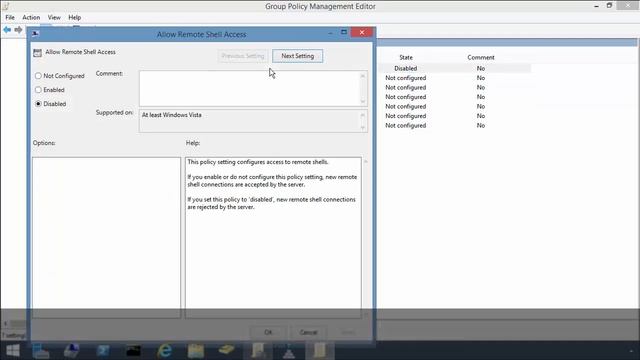
Task: Select the Enabled radio option
Action: pyautogui.click(x=38, y=90)
